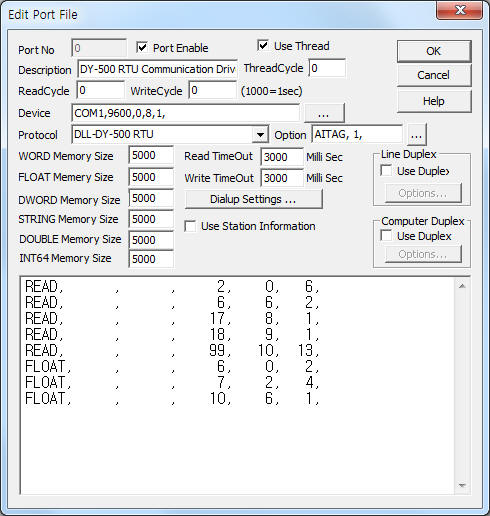
Task: Click the OK button
Action: pos(434,51)
